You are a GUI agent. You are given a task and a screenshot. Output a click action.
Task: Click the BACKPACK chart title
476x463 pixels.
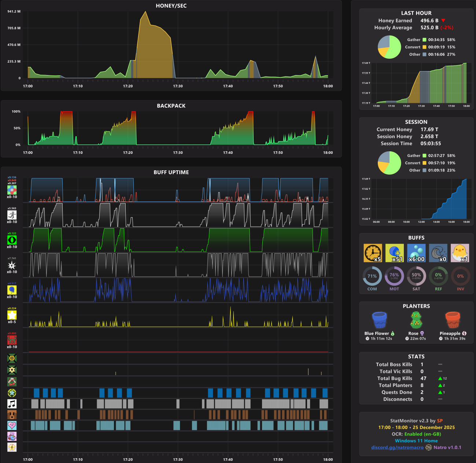click(x=171, y=106)
